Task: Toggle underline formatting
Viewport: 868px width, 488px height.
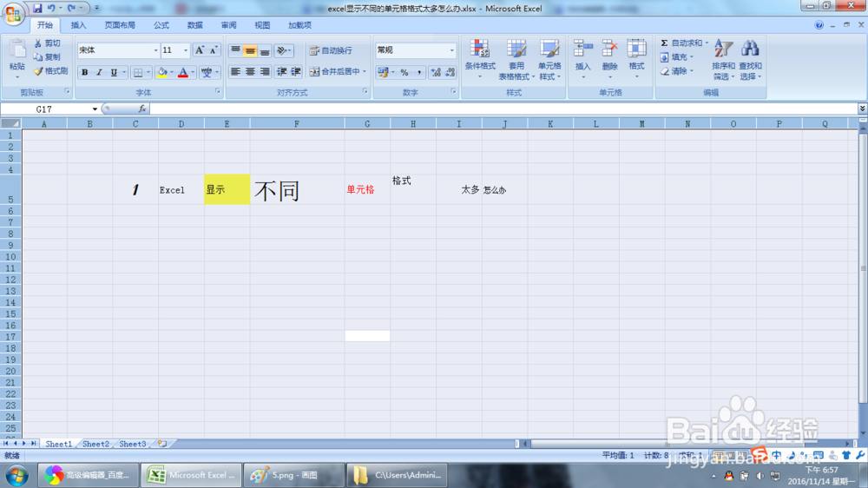Action: coord(114,72)
